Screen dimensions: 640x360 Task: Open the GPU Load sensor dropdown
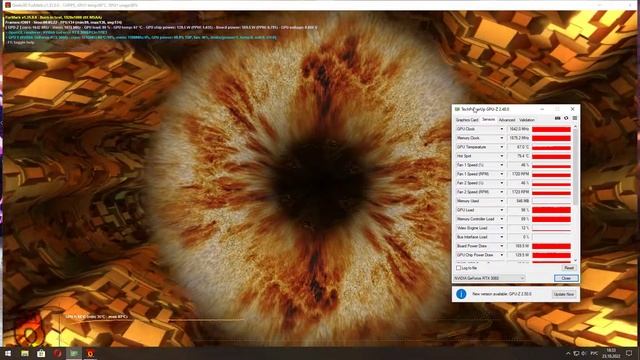pos(502,210)
